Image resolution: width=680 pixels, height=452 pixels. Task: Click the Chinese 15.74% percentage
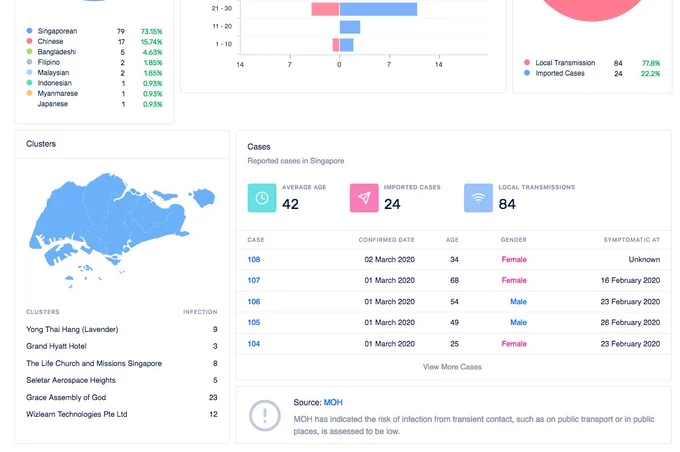click(x=151, y=42)
